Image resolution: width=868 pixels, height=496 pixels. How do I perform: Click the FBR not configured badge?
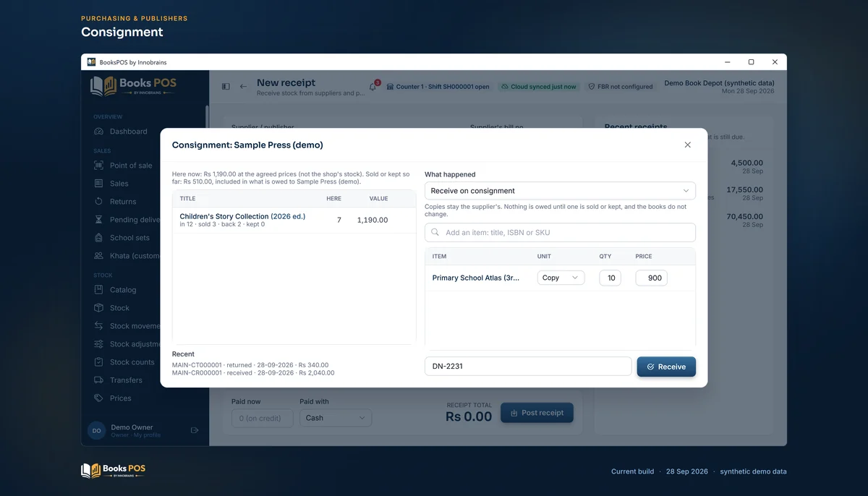[x=621, y=87]
